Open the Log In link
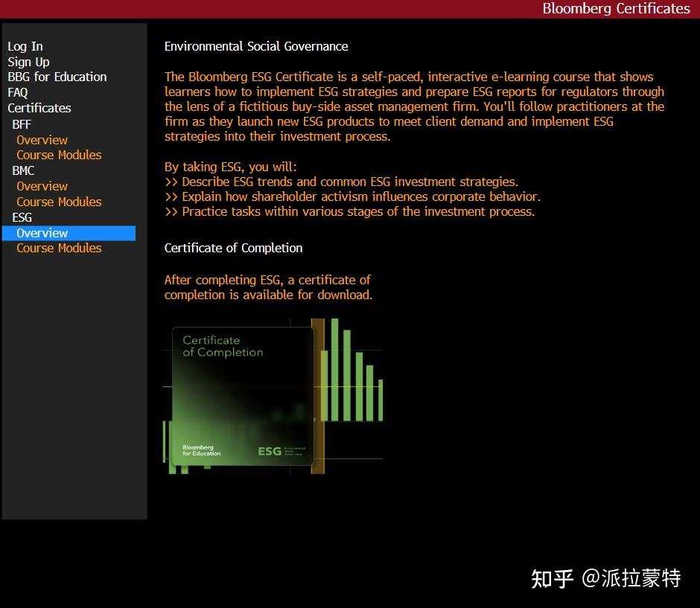700x608 pixels. click(x=25, y=46)
